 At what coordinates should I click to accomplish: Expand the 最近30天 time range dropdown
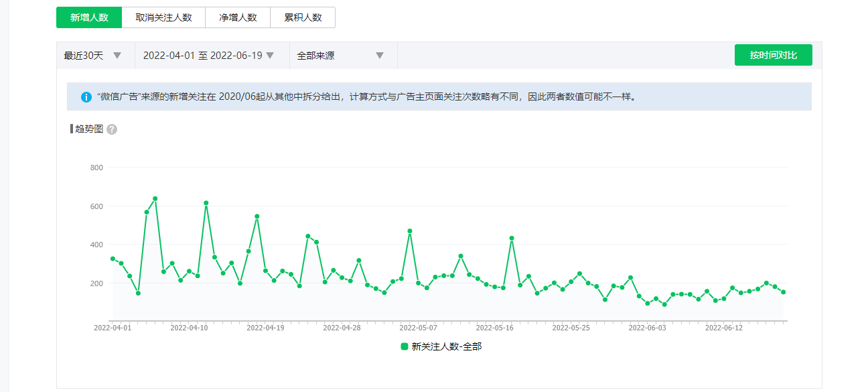coord(93,56)
